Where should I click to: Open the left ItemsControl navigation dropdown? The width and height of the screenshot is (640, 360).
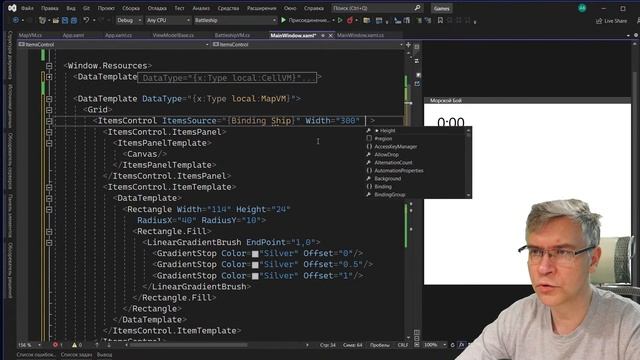point(113,44)
